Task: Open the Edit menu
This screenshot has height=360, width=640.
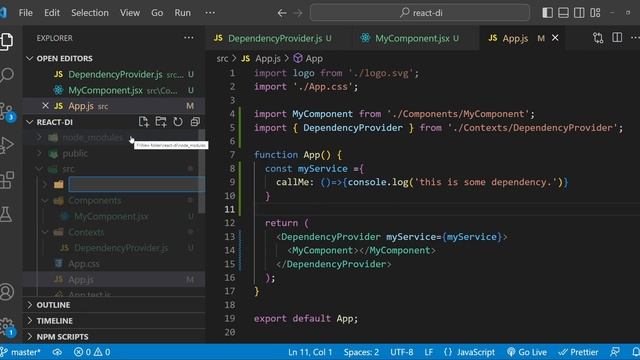Action: pos(52,13)
